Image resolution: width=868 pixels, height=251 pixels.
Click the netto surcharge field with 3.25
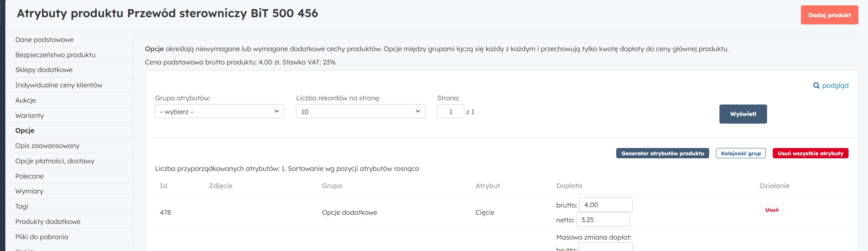603,220
